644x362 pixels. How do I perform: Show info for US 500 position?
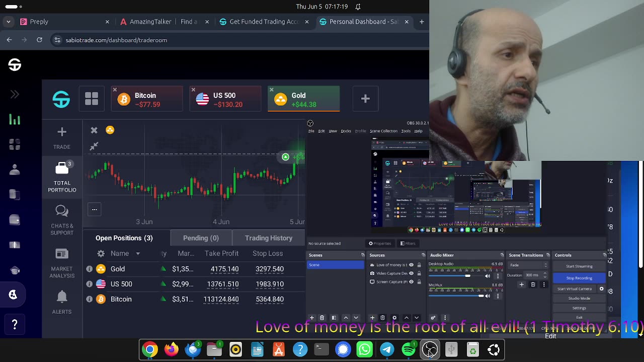point(90,284)
